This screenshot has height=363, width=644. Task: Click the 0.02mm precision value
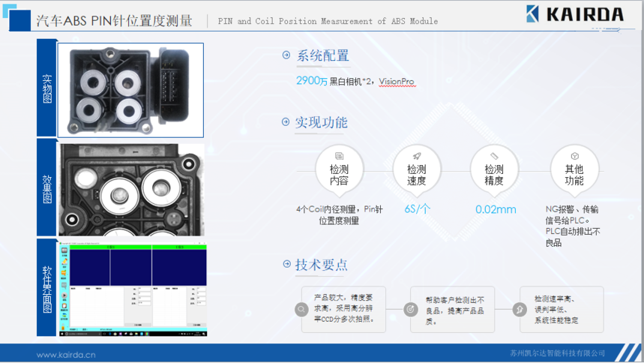[x=496, y=209]
